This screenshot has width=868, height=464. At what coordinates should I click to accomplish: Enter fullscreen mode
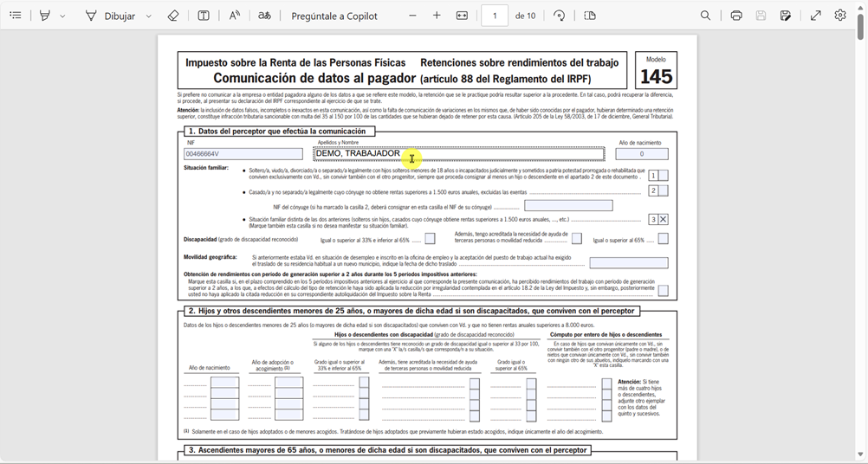click(x=816, y=16)
